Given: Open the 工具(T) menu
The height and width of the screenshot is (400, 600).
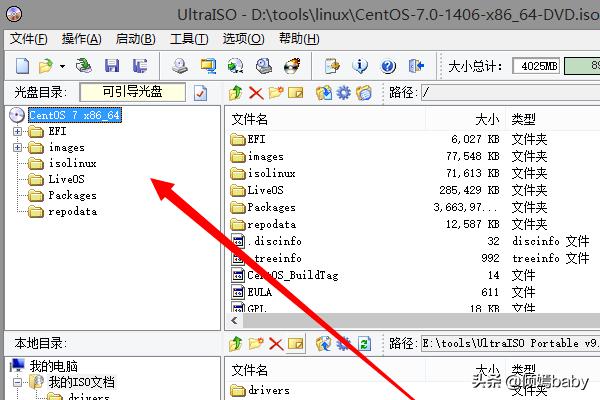Looking at the screenshot, I should (189, 39).
